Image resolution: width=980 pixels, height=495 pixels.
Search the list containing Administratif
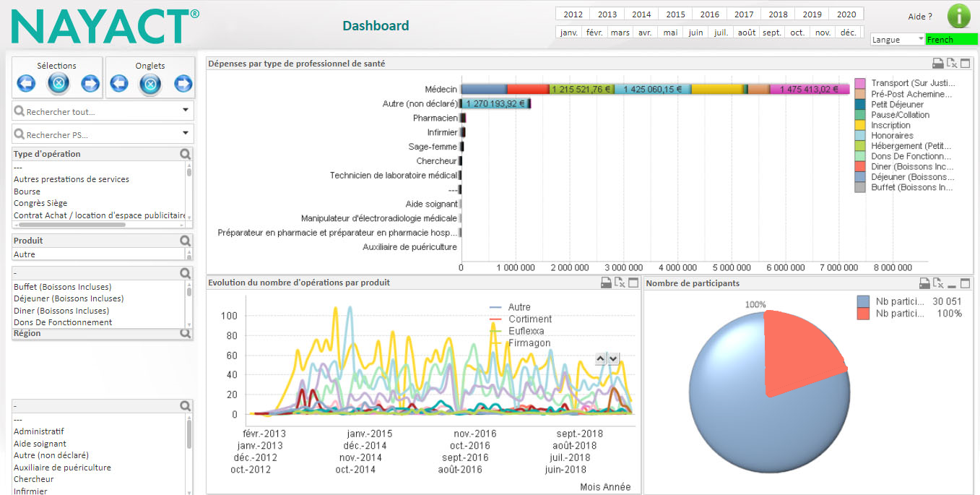[186, 406]
